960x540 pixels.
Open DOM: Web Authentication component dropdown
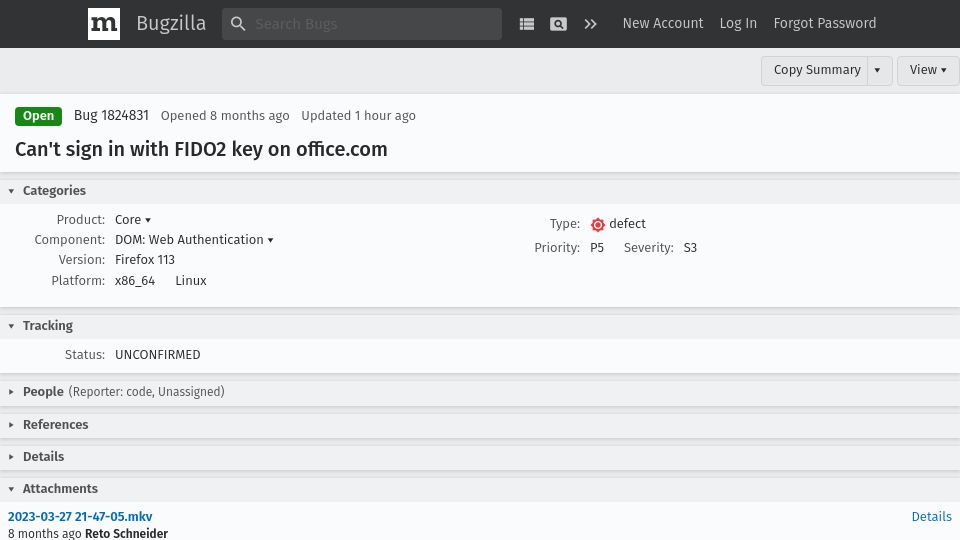[x=194, y=240]
